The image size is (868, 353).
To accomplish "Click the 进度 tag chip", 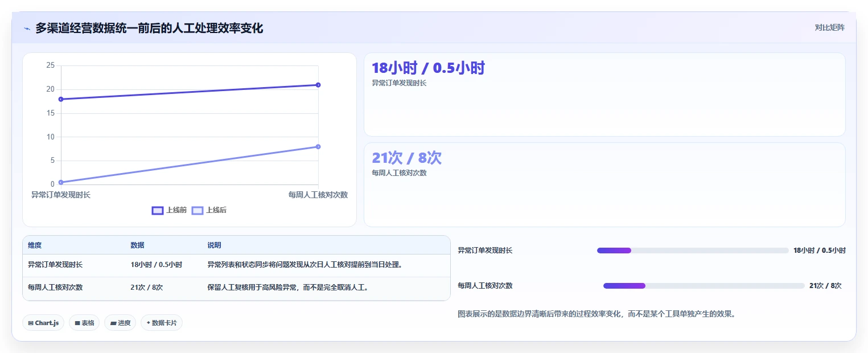I will 120,323.
